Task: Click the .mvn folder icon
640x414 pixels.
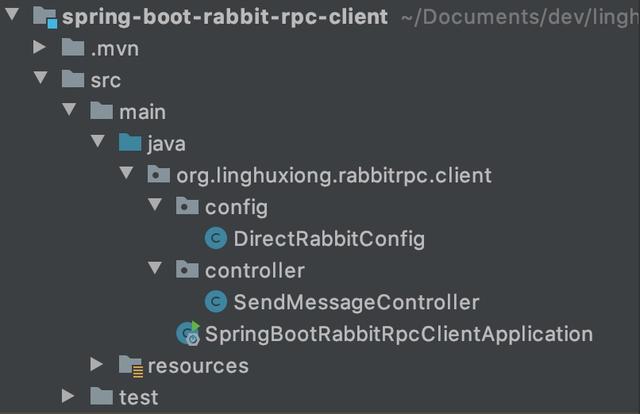Action: click(73, 47)
